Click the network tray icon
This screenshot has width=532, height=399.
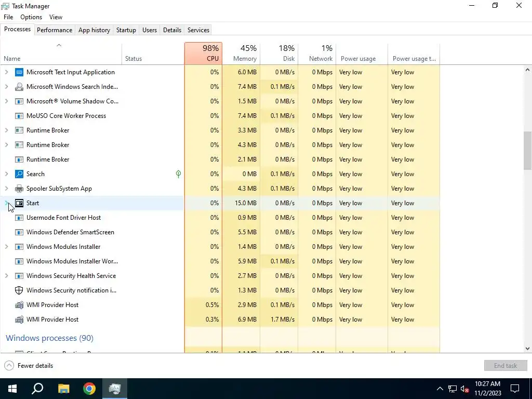[x=453, y=389]
